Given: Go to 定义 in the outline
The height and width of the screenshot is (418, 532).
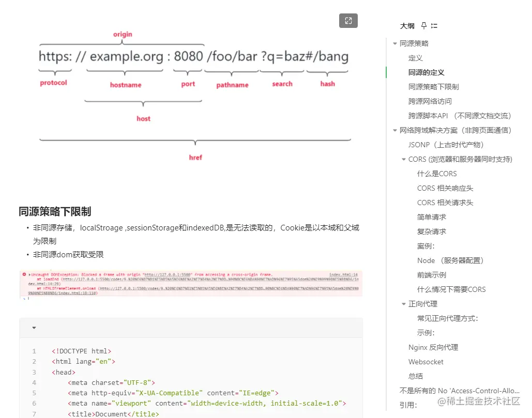Looking at the screenshot, I should pos(416,58).
